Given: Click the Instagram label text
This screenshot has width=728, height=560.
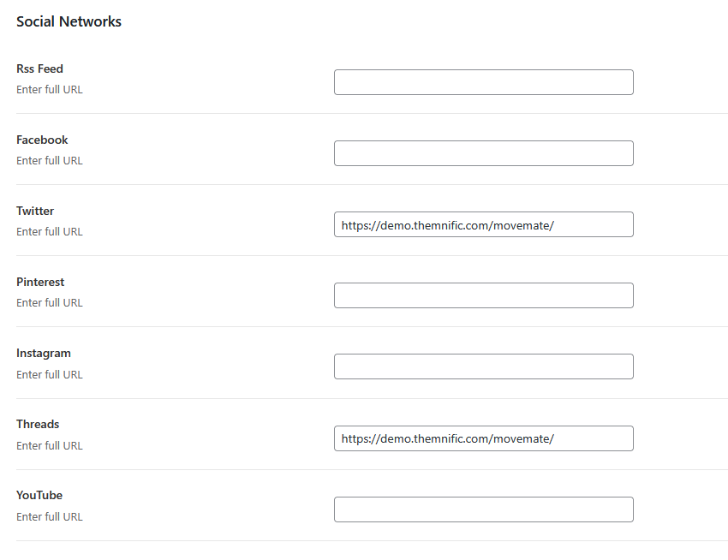Looking at the screenshot, I should tap(43, 354).
